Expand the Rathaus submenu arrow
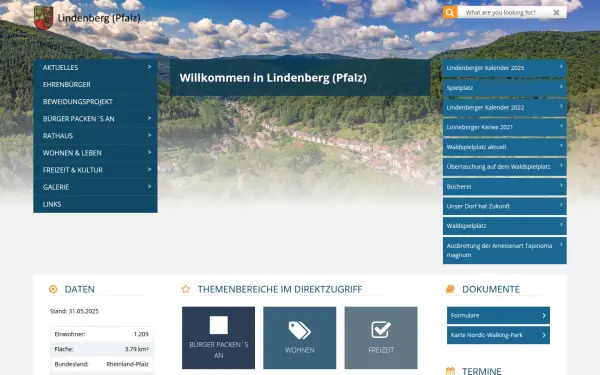The width and height of the screenshot is (600, 375). [150, 135]
